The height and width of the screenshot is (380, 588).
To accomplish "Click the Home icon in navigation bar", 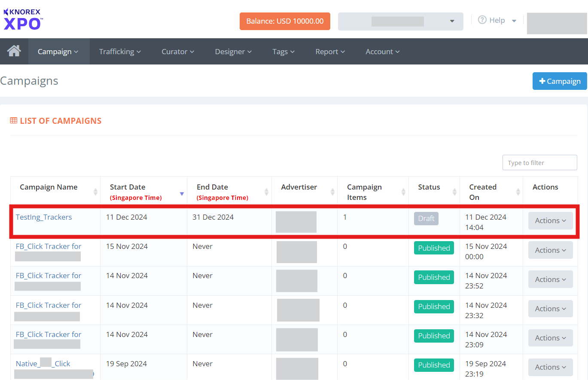I will [14, 51].
